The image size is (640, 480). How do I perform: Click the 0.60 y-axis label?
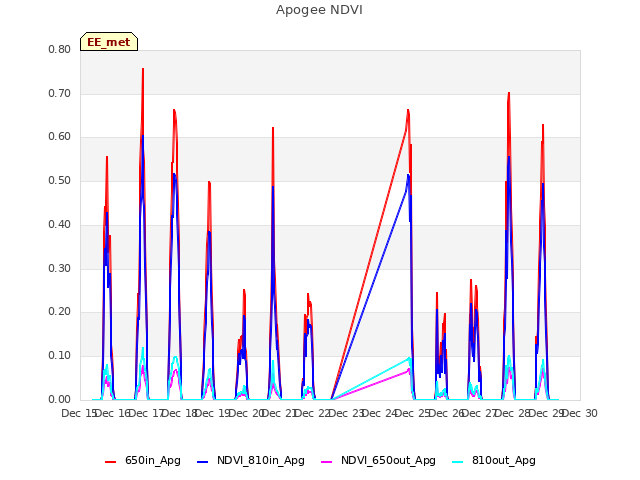[60, 137]
